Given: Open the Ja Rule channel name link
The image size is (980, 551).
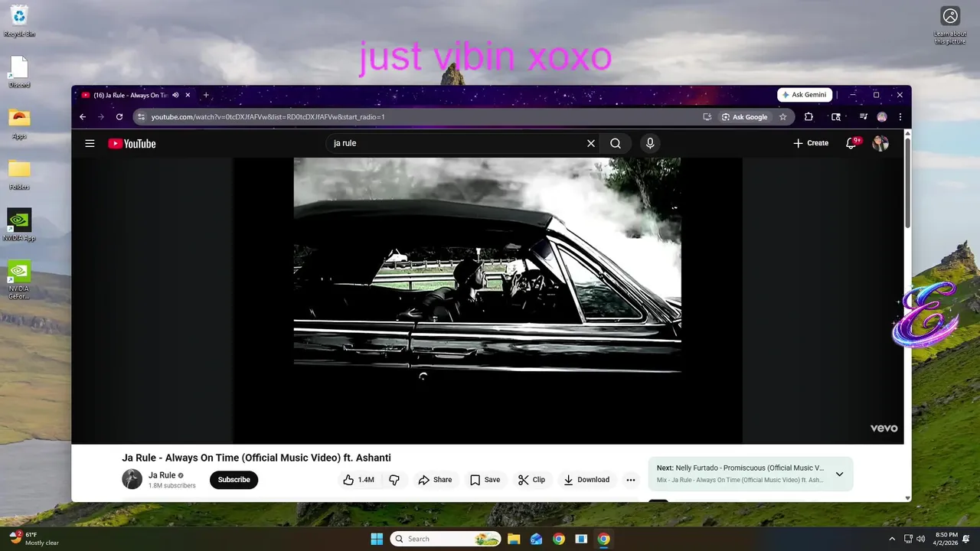Looking at the screenshot, I should tap(162, 475).
